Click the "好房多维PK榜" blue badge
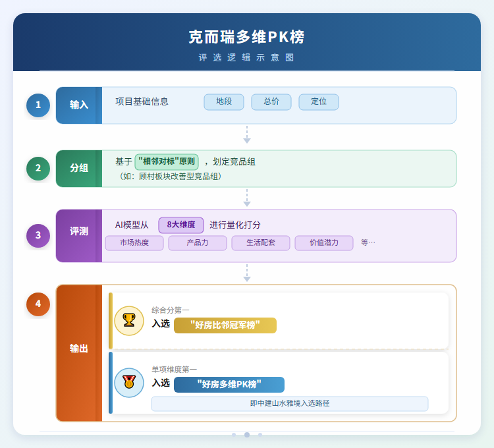Image resolution: width=494 pixels, height=448 pixels. (x=229, y=384)
